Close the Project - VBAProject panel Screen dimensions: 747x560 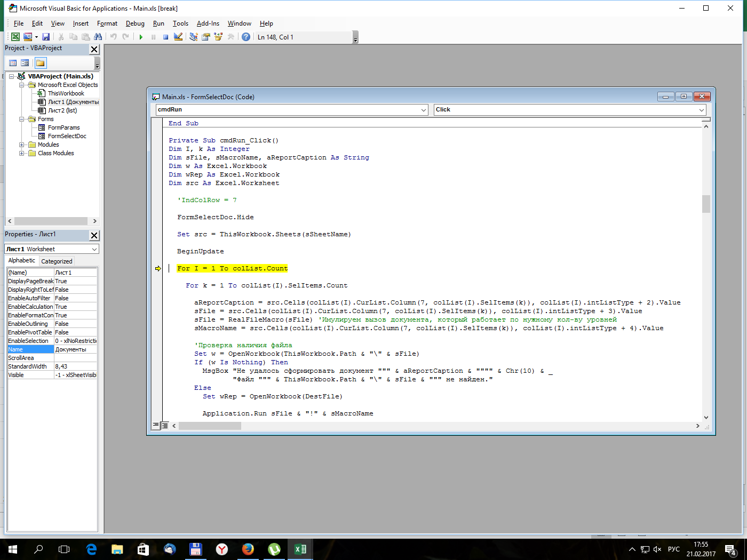pos(94,49)
